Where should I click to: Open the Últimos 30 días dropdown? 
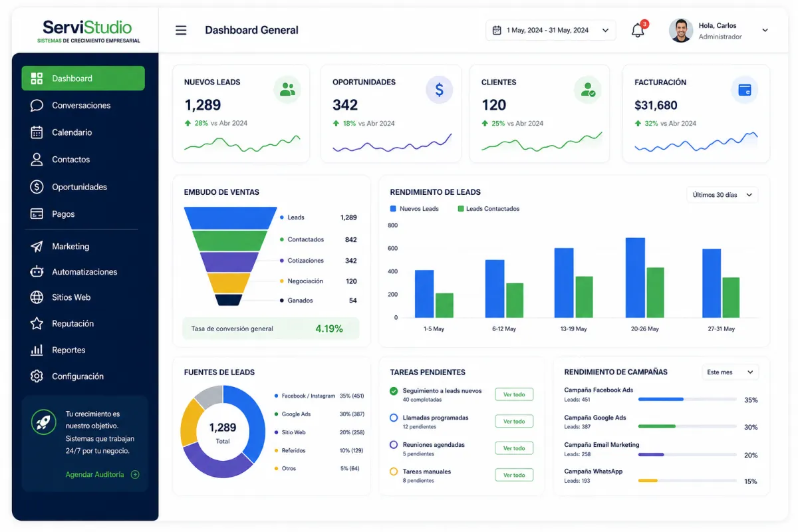pos(722,195)
